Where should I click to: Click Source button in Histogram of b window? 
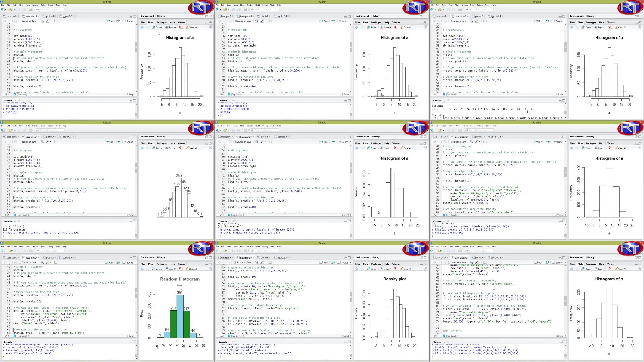557,262
